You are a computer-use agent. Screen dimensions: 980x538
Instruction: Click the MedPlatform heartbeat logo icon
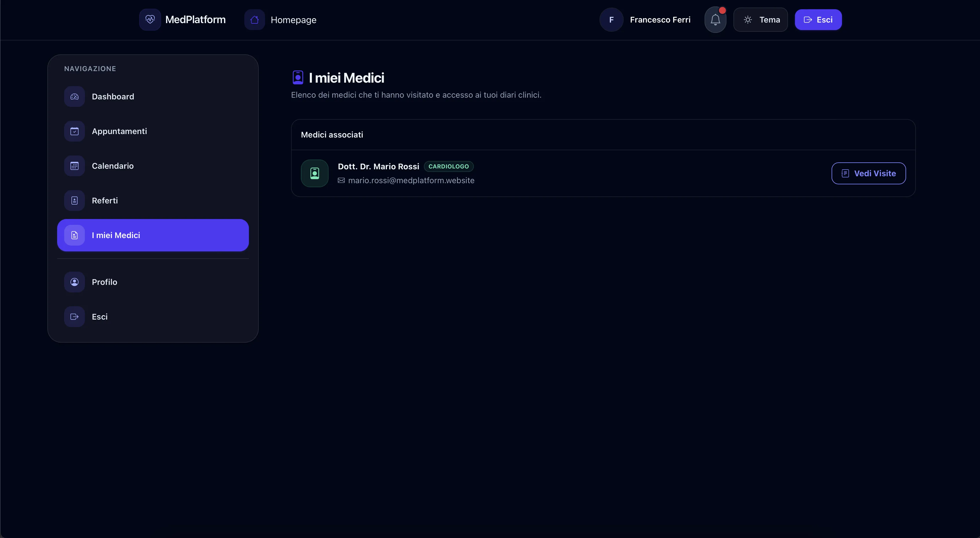(x=150, y=19)
